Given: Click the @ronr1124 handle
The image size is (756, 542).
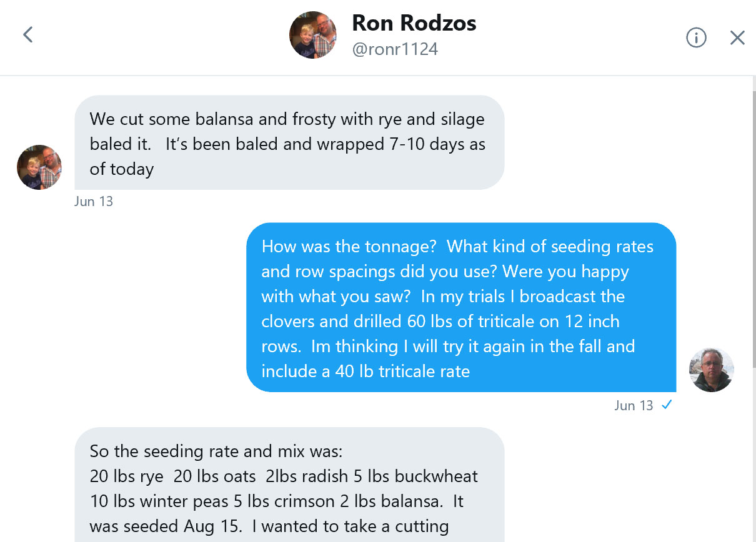Looking at the screenshot, I should pyautogui.click(x=395, y=49).
